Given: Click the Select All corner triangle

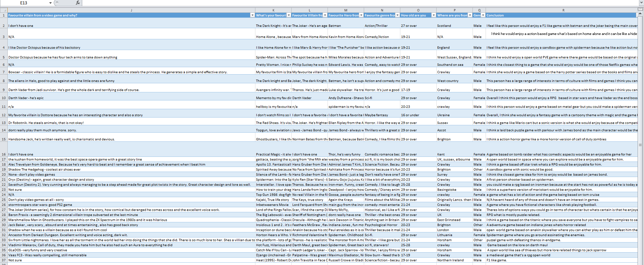Looking at the screenshot, I should [x=4, y=10].
